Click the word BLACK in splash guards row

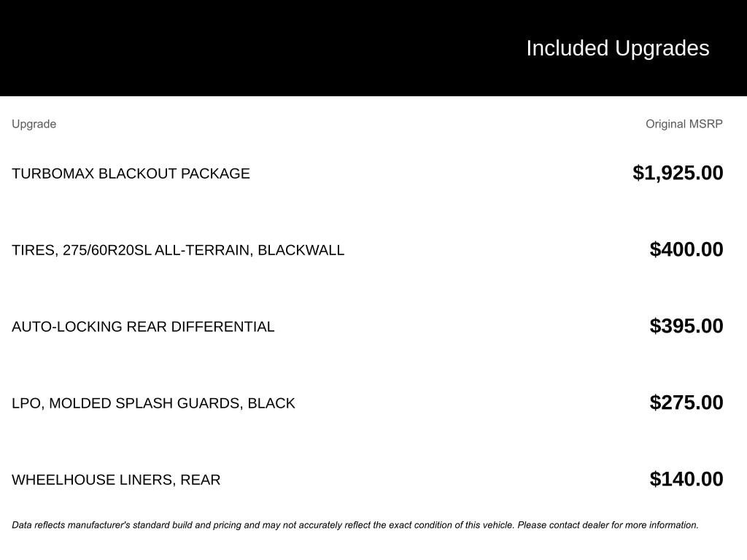click(271, 403)
